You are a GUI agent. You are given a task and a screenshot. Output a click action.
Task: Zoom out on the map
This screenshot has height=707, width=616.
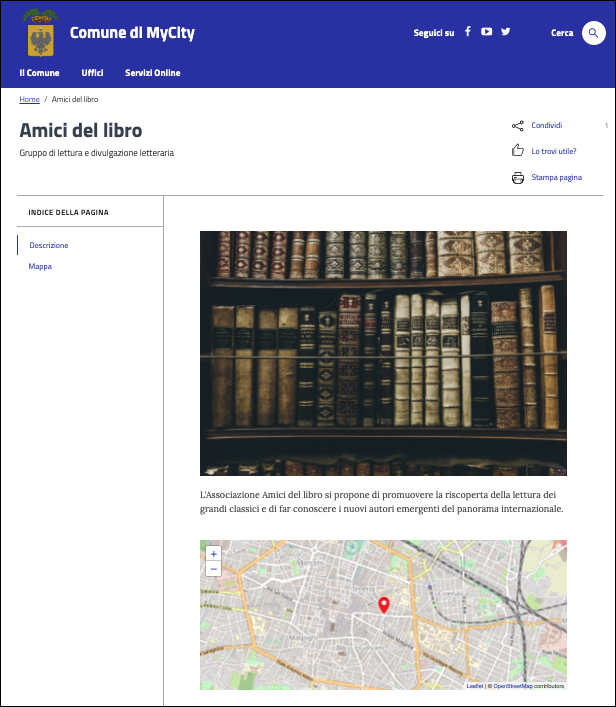(x=213, y=569)
